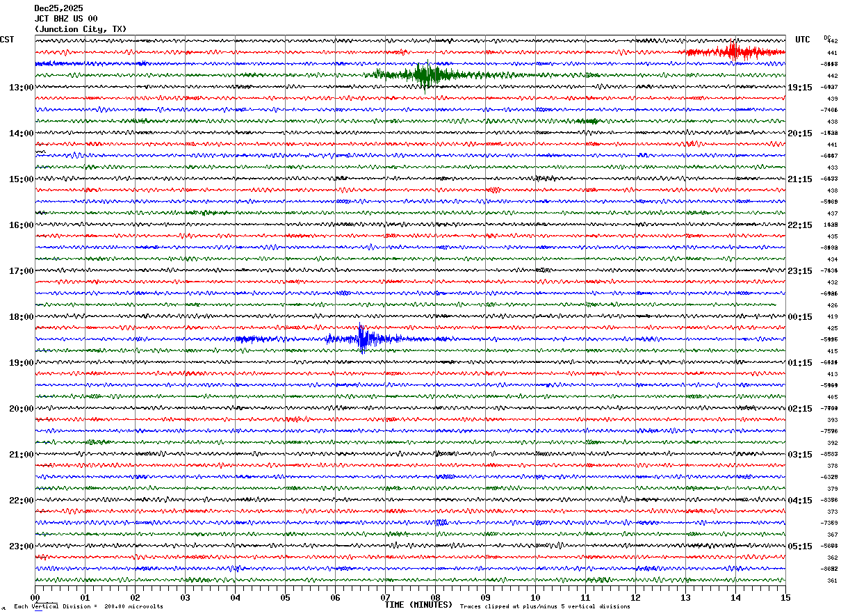This screenshot has width=841, height=616.
Task: Click the red seismic event near top right
Action: point(732,51)
